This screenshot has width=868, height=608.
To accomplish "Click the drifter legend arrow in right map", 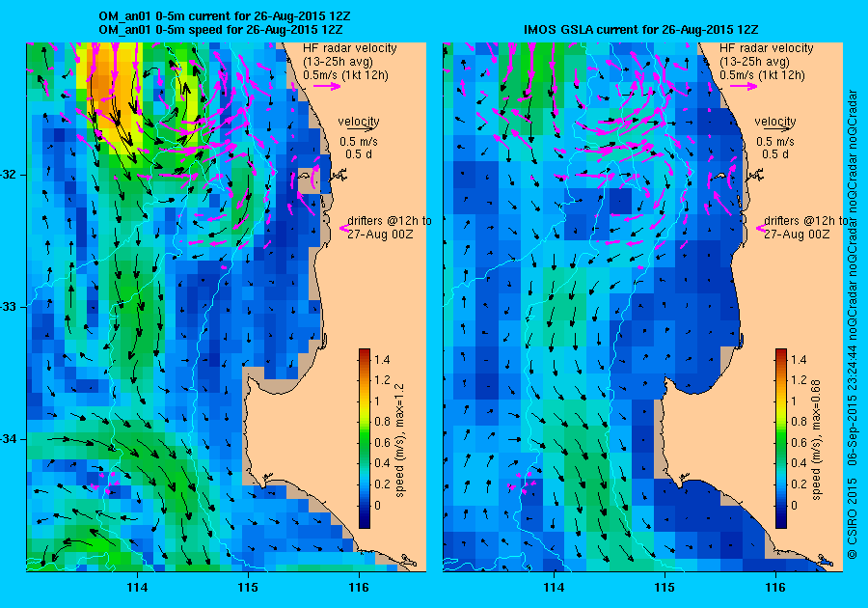I will click(760, 228).
